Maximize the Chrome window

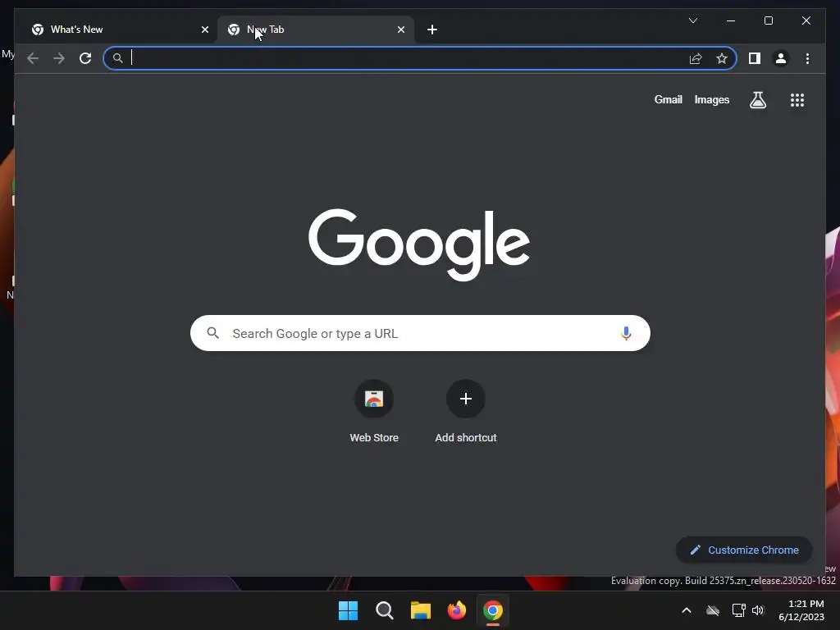[x=768, y=21]
